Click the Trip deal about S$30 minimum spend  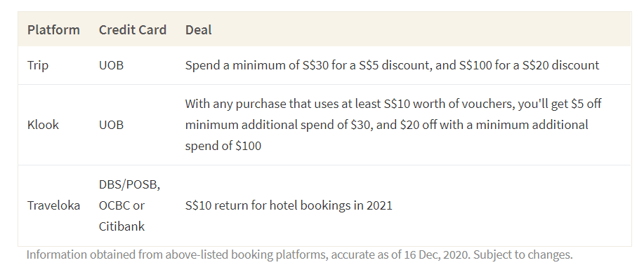(392, 65)
